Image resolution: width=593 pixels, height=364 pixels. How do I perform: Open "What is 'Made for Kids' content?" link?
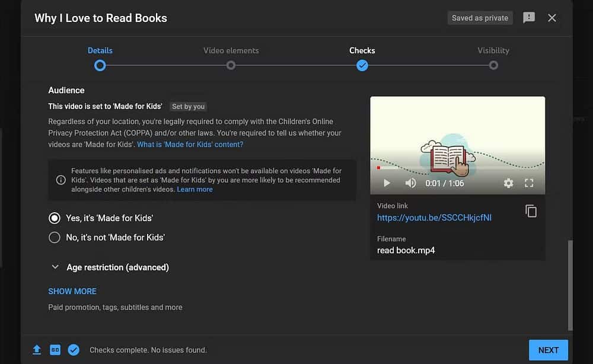point(190,144)
